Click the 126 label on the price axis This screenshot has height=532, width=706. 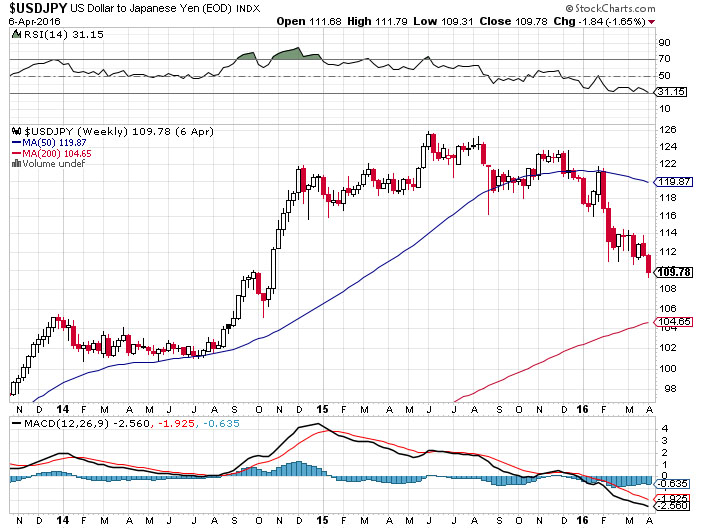[x=668, y=130]
